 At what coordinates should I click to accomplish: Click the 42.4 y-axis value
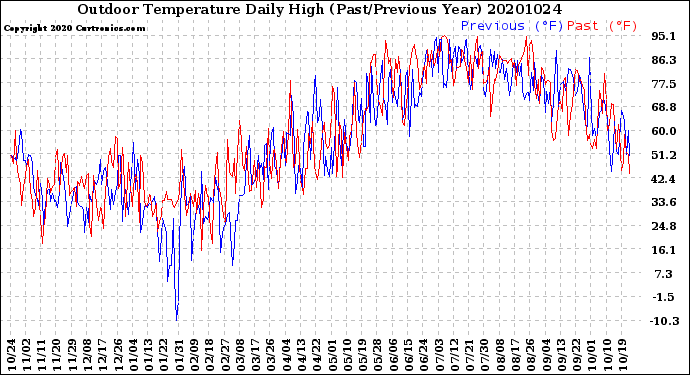(663, 179)
